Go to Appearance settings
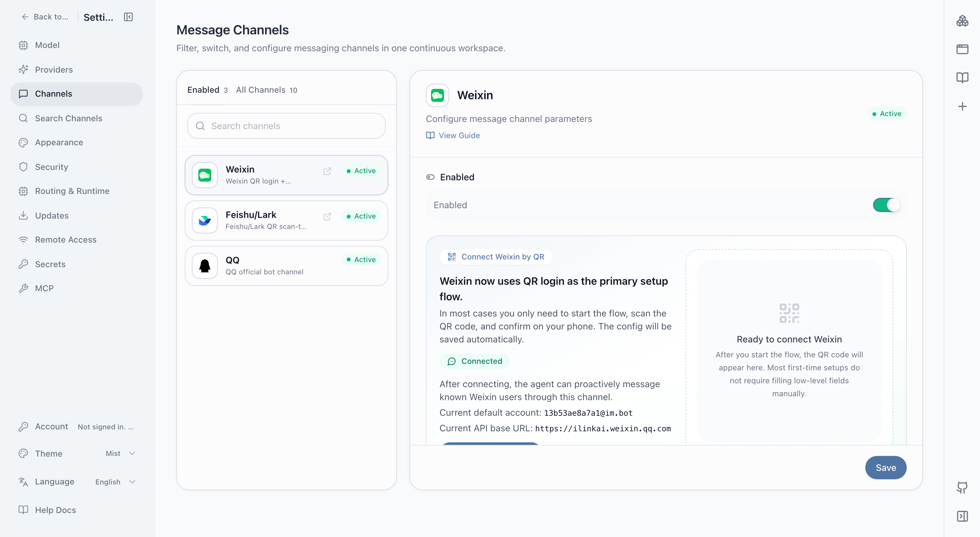Viewport: 980px width, 537px height. pyautogui.click(x=76, y=142)
